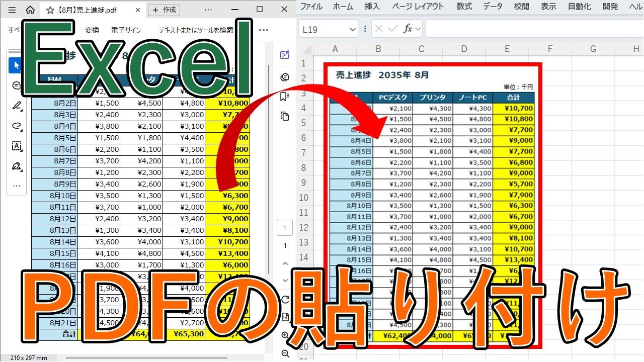This screenshot has height=362, width=644.
Task: Expand the Name Box dropdown arrow
Action: [x=352, y=29]
